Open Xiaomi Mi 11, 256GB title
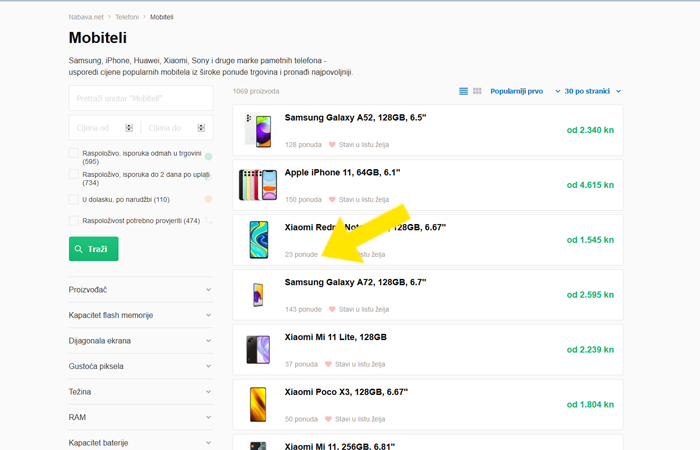The width and height of the screenshot is (700, 450). [x=340, y=446]
